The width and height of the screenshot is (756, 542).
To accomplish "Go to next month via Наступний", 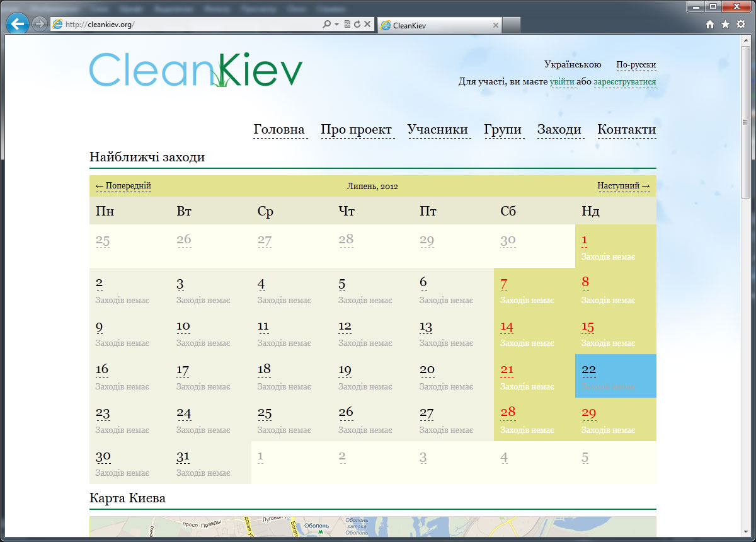I will click(x=624, y=186).
